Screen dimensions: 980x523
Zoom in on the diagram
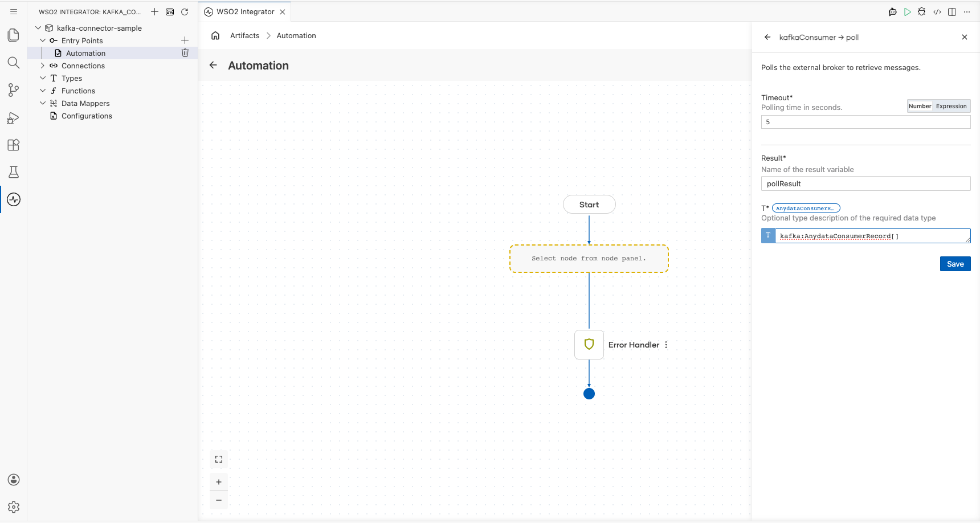point(219,482)
